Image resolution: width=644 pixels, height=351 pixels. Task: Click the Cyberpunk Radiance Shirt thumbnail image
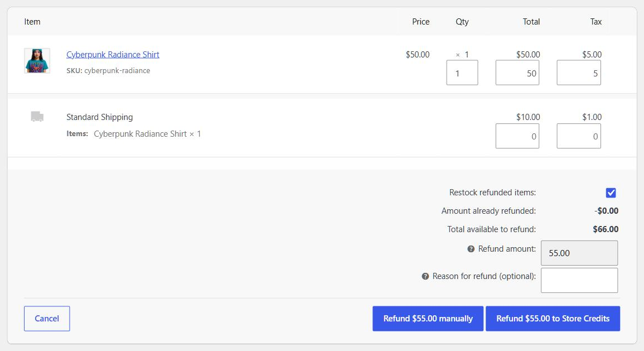pos(37,61)
